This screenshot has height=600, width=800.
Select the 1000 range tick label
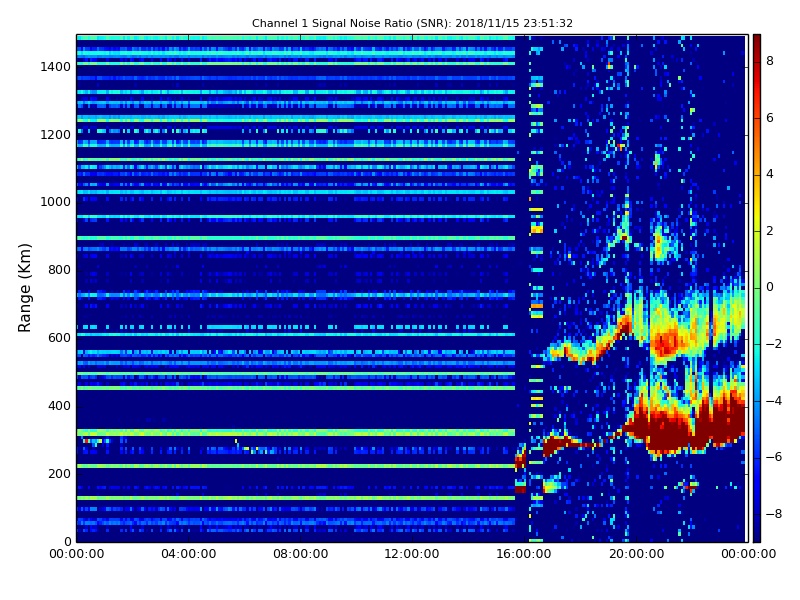point(56,202)
